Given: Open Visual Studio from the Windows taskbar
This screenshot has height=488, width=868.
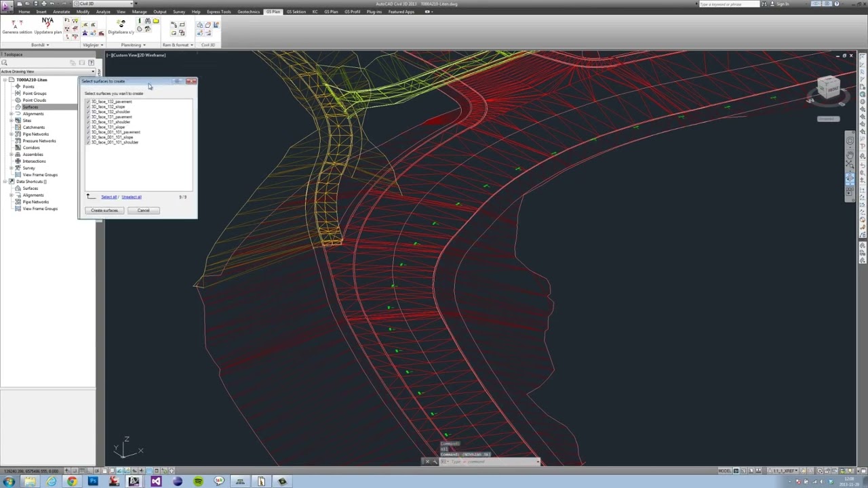Looking at the screenshot, I should pyautogui.click(x=156, y=481).
